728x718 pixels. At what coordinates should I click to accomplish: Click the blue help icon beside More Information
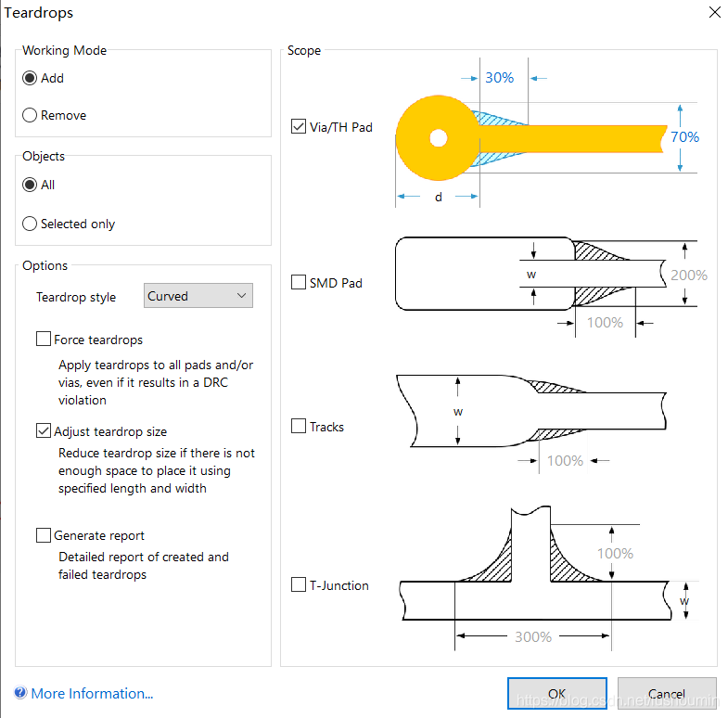[x=20, y=693]
